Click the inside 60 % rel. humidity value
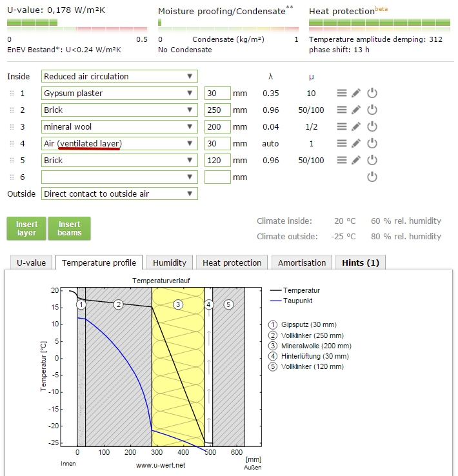 point(406,221)
